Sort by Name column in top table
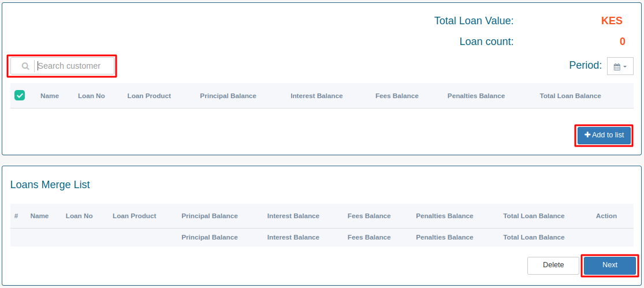Screen dimensions: 644x288 click(x=50, y=96)
